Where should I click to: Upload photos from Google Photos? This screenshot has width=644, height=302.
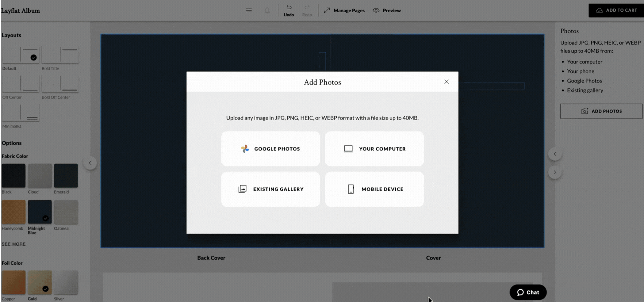click(270, 149)
